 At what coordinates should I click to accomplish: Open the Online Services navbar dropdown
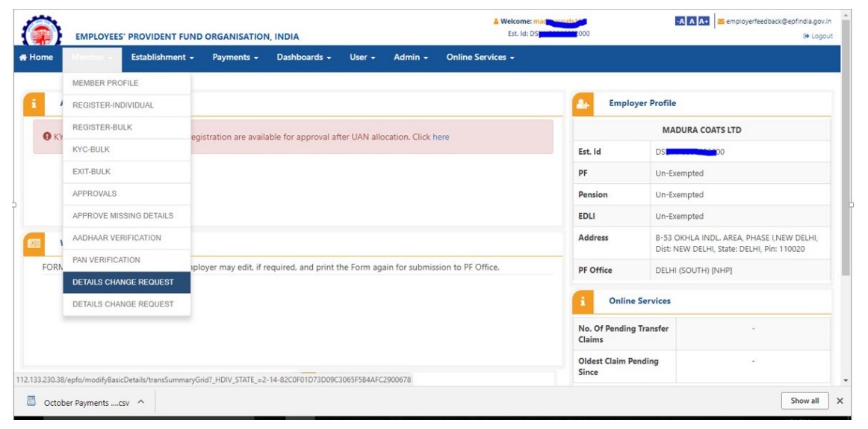[480, 58]
